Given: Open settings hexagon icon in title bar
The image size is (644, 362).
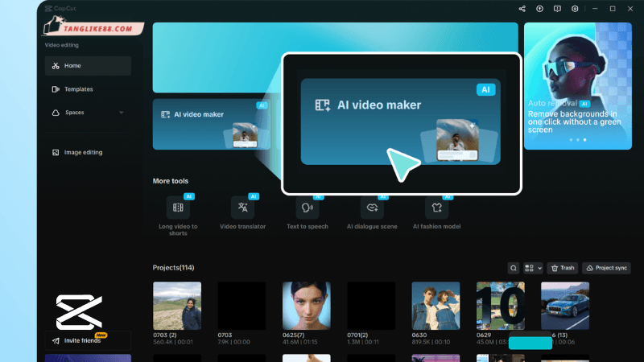Looking at the screenshot, I should tap(575, 9).
